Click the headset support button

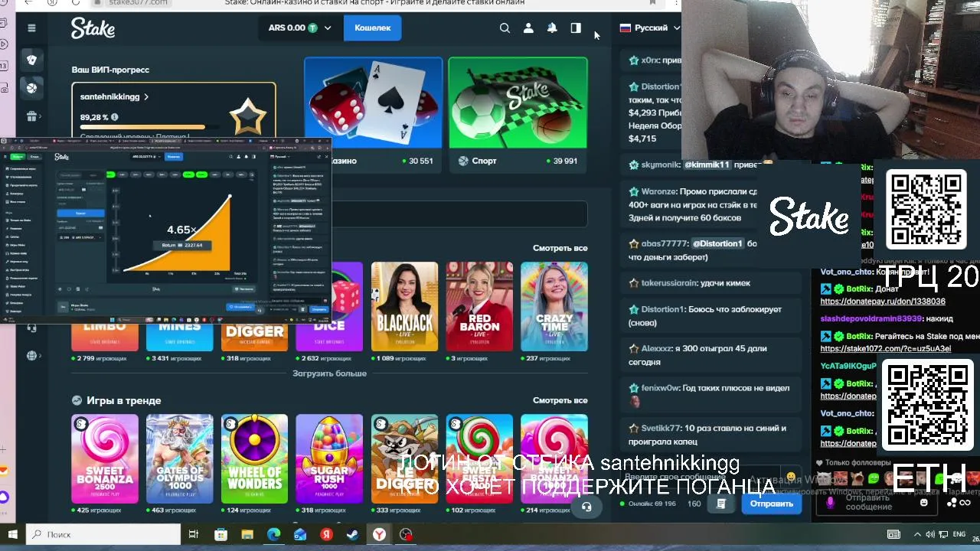tap(586, 507)
